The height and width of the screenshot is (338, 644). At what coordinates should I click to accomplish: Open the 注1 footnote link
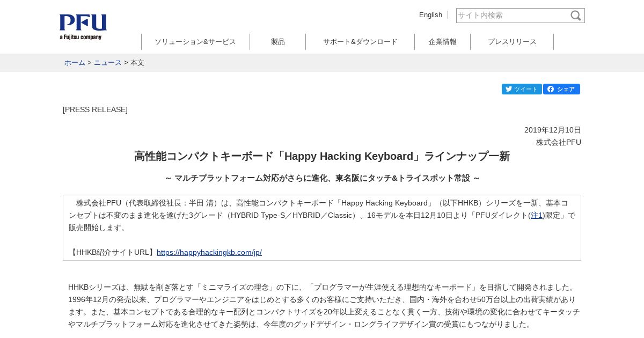537,215
